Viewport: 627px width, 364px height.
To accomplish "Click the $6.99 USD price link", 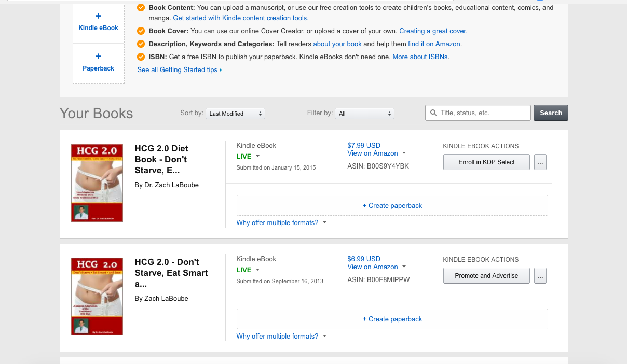I will (x=364, y=259).
